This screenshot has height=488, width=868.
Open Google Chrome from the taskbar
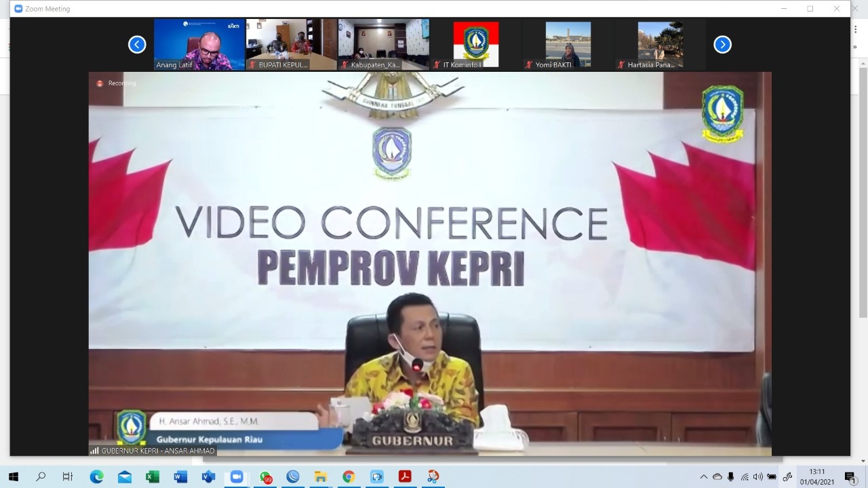point(349,477)
